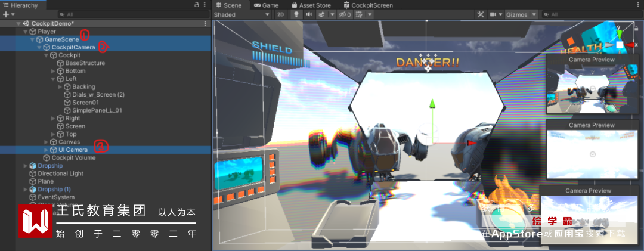The image size is (644, 251).
Task: Select BaseStructure in the Hierarchy
Action: (x=85, y=63)
